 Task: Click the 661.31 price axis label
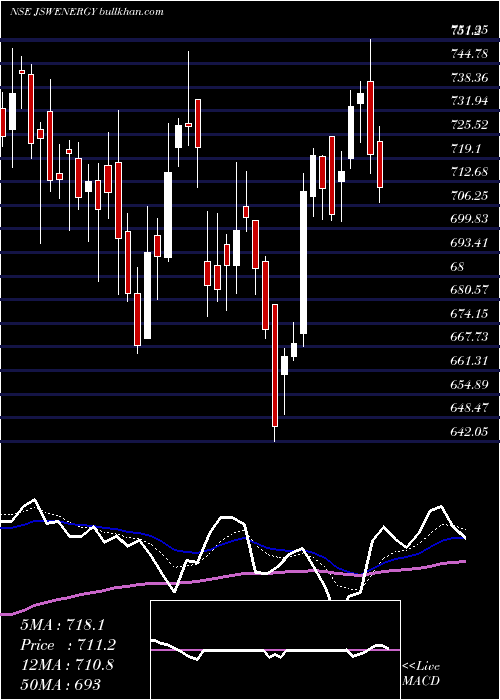tap(469, 361)
